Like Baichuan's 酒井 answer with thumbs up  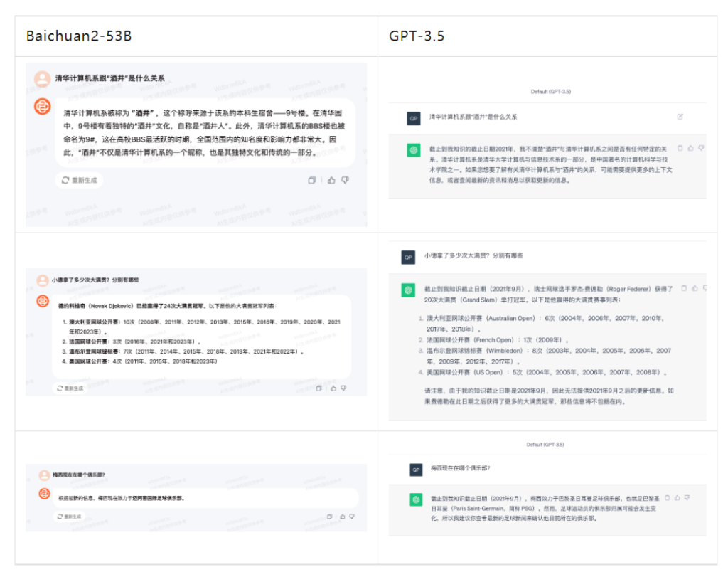point(331,180)
